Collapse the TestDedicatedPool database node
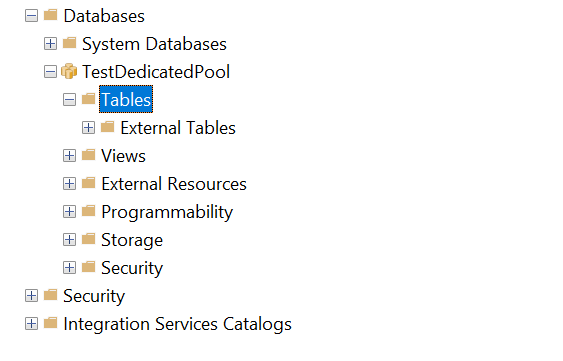This screenshot has height=361, width=563. point(50,71)
